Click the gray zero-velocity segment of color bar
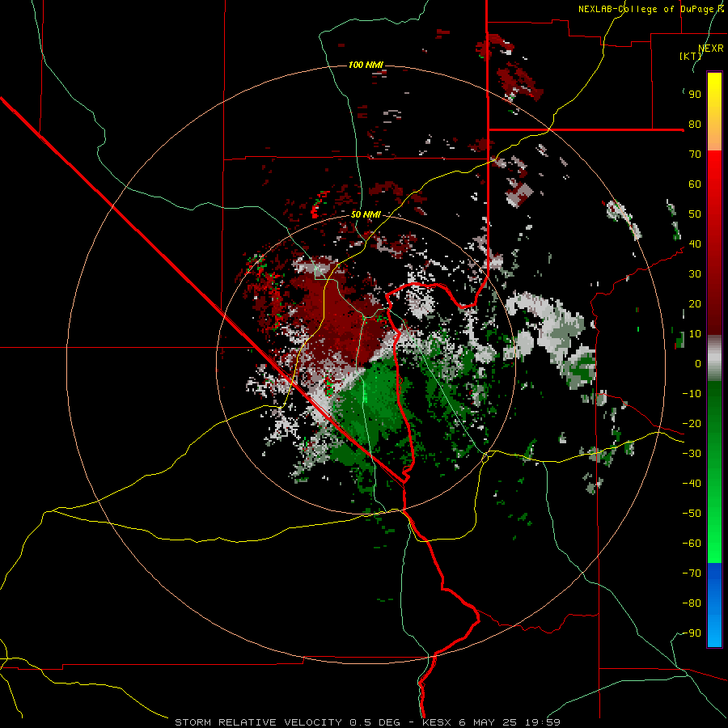 714,358
